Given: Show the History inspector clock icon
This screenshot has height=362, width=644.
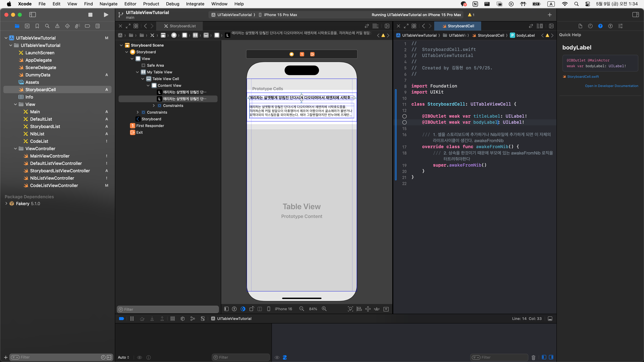Looking at the screenshot, I should [590, 26].
